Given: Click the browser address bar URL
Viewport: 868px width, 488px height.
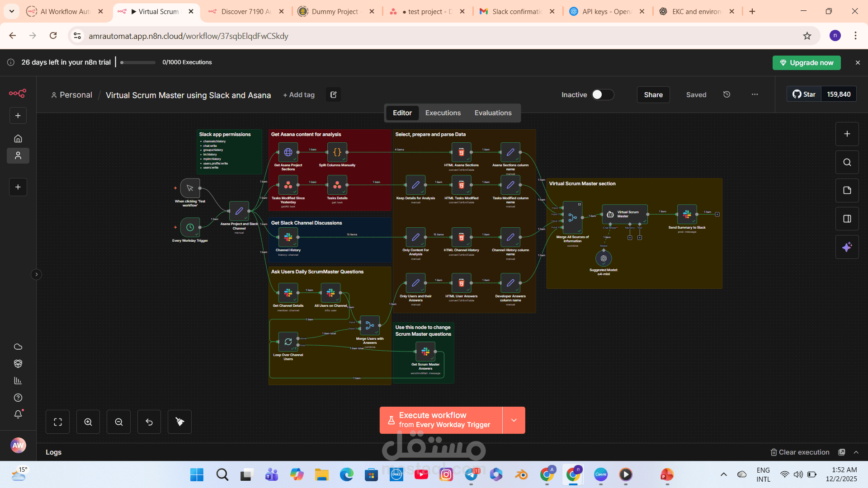Looking at the screenshot, I should 188,36.
